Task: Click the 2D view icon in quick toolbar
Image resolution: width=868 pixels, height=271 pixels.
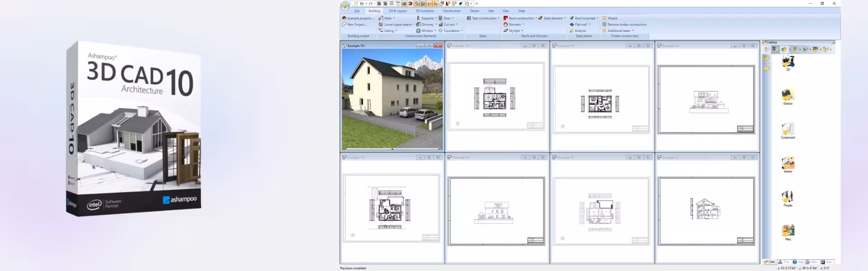Action: tap(379, 4)
